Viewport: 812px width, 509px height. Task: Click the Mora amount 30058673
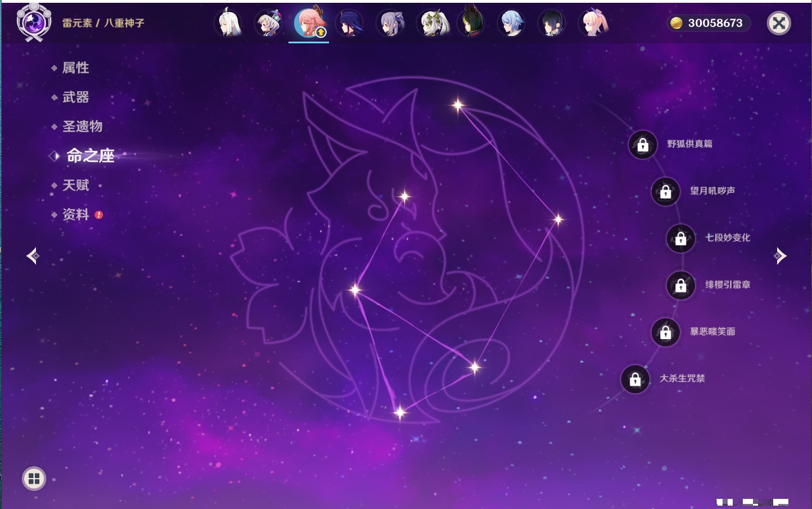click(x=715, y=23)
